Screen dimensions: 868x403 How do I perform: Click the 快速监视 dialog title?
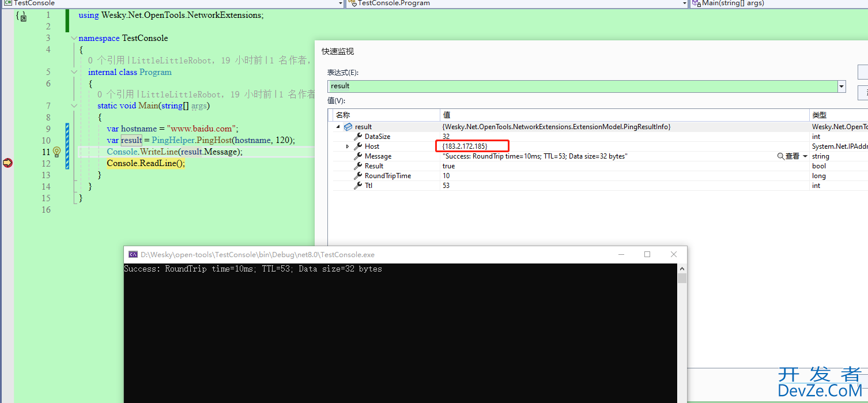tap(338, 51)
